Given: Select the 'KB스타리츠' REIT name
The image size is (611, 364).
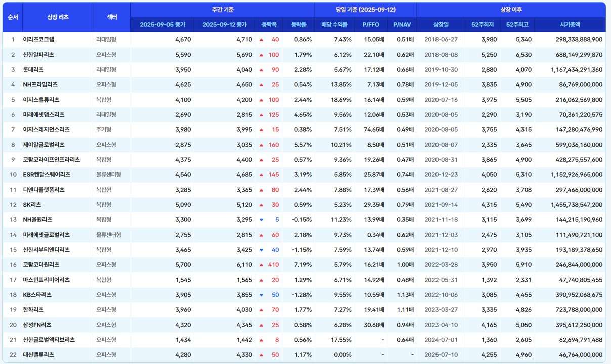Looking at the screenshot, I should coord(37,295).
